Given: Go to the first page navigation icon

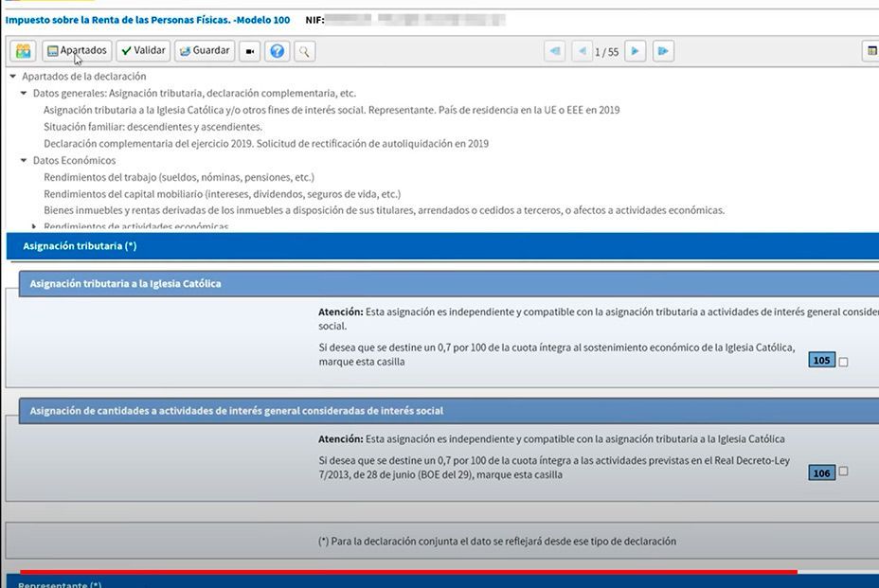Looking at the screenshot, I should pos(555,50).
